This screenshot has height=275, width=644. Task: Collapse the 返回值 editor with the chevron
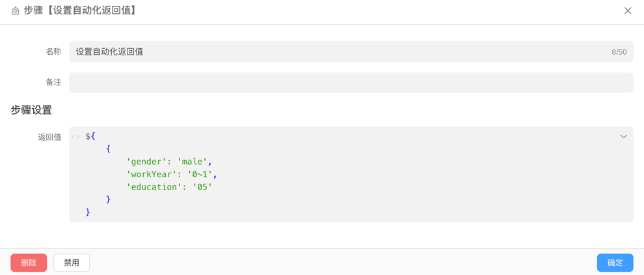click(x=623, y=137)
